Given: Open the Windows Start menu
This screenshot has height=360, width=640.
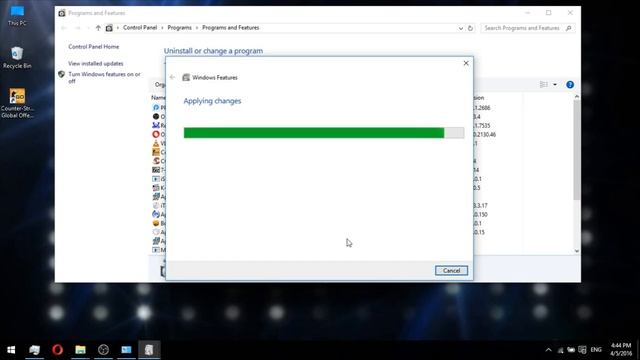Looking at the screenshot, I should click(11, 350).
